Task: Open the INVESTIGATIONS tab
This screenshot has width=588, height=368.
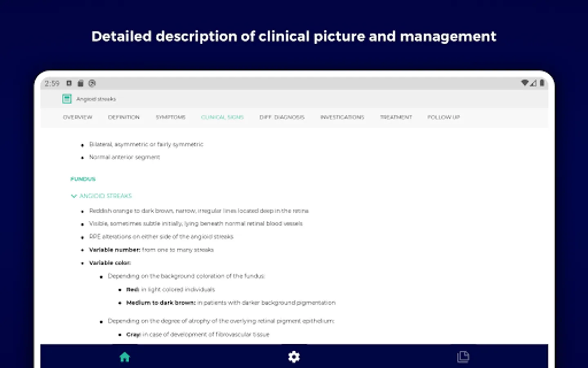Action: pos(342,117)
